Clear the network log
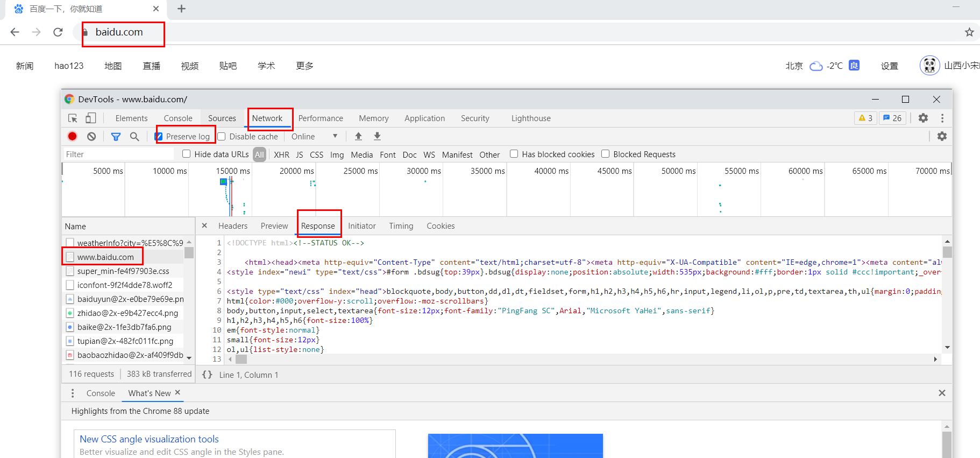This screenshot has height=458, width=980. point(91,136)
